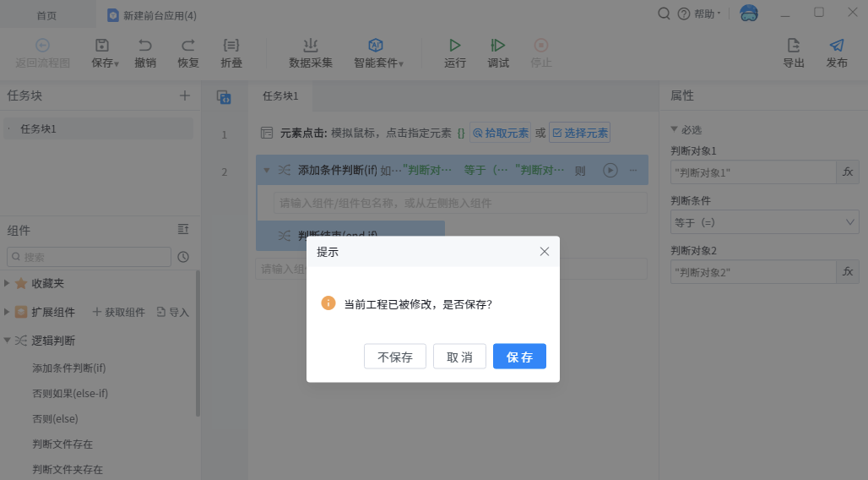Select the 任务块1 editor tab
Image resolution: width=868 pixels, height=480 pixels.
click(279, 96)
